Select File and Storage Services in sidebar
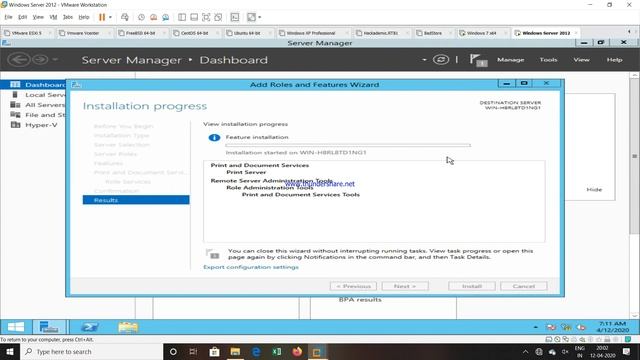The height and width of the screenshot is (360, 640). coord(33,115)
